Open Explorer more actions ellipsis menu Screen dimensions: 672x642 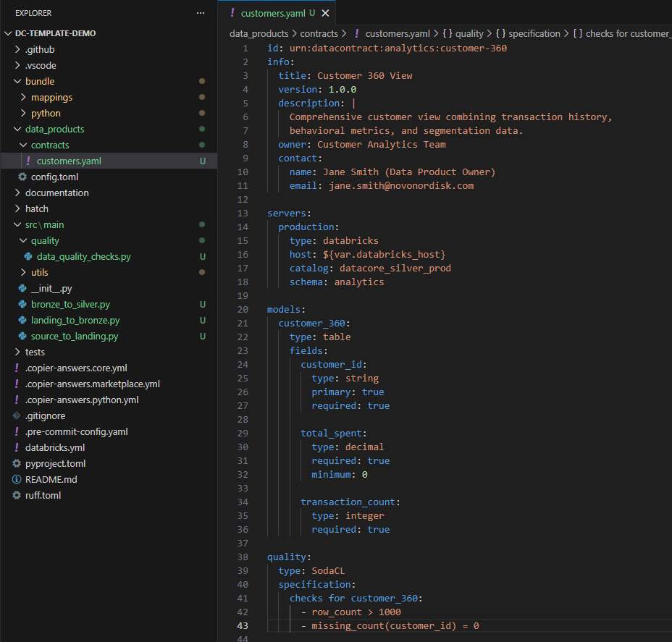tap(200, 13)
